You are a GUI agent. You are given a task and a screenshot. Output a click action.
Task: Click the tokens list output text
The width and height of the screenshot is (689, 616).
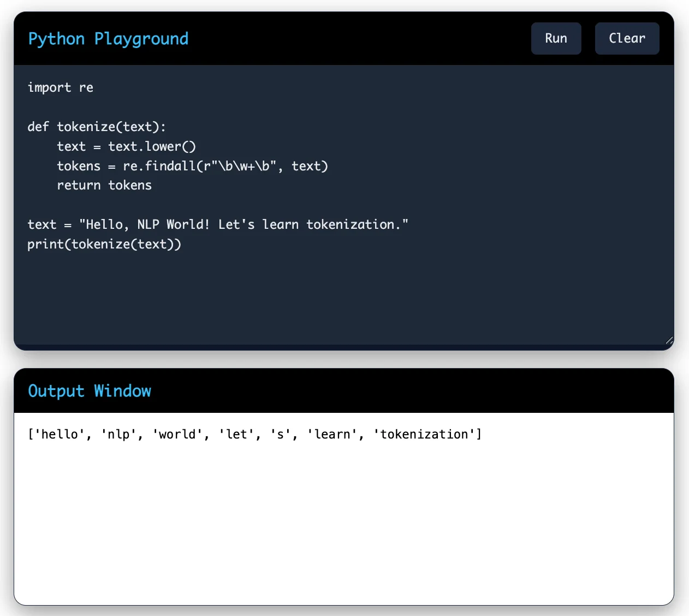255,434
